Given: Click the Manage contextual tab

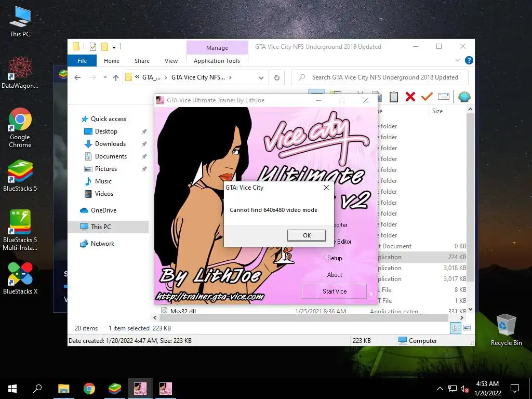Looking at the screenshot, I should [x=217, y=48].
